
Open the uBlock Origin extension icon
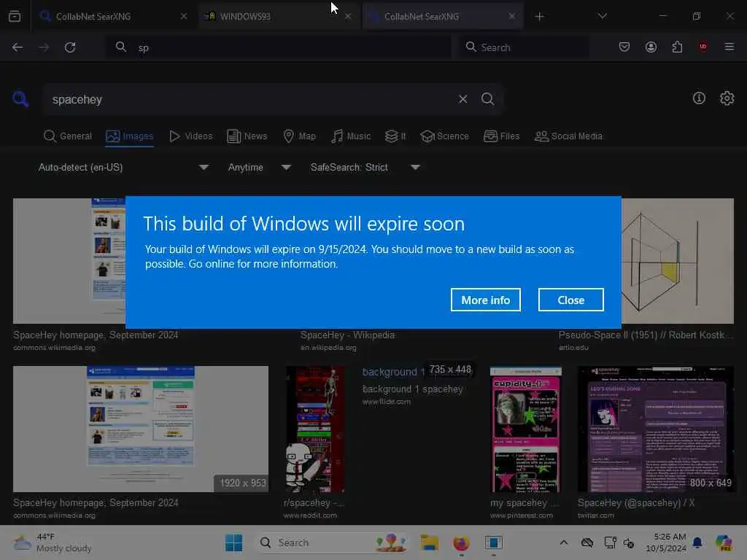pyautogui.click(x=703, y=47)
